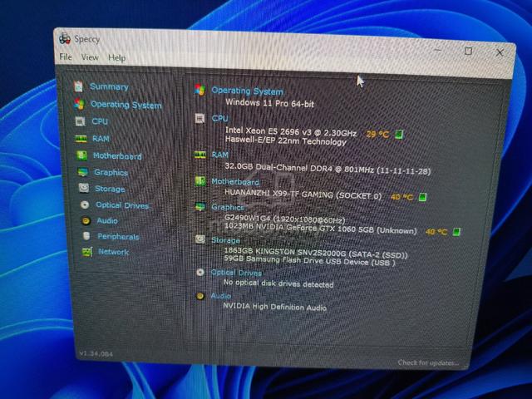Click the NVIDIA High Definition Audio text
Image resolution: width=532 pixels, height=399 pixels.
pos(274,307)
